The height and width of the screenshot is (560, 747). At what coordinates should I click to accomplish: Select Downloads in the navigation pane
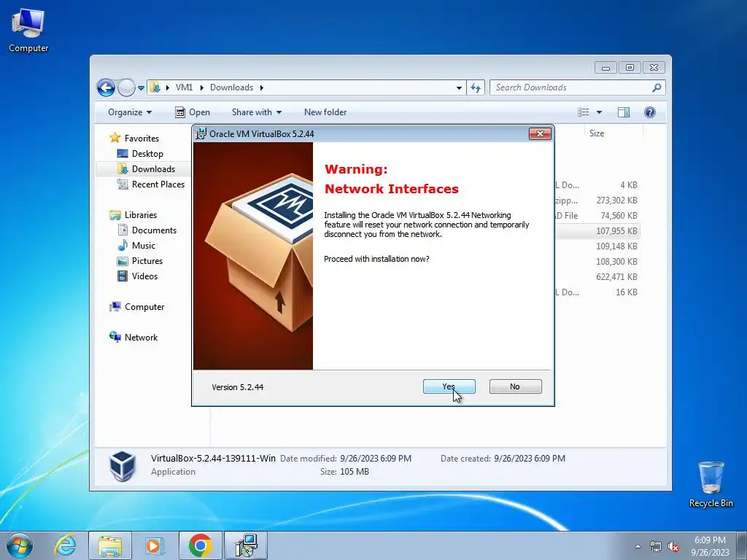(146, 169)
